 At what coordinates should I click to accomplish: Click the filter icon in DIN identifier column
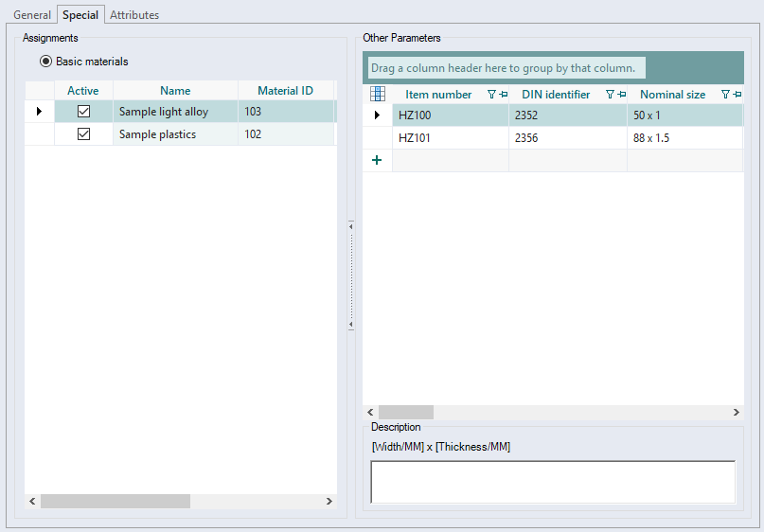611,95
